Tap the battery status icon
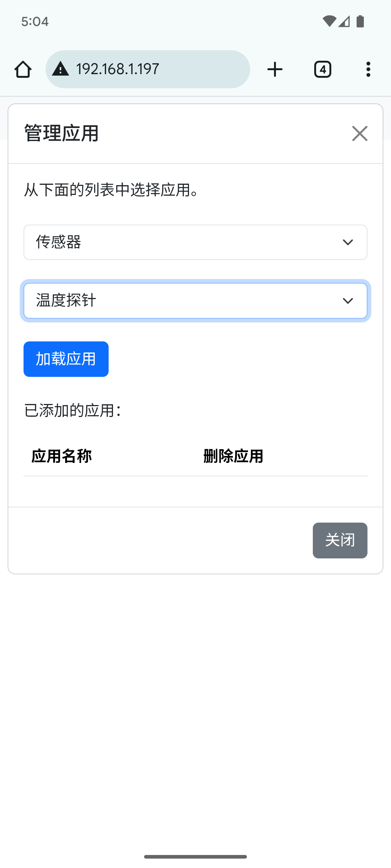This screenshot has width=391, height=868. click(x=360, y=21)
